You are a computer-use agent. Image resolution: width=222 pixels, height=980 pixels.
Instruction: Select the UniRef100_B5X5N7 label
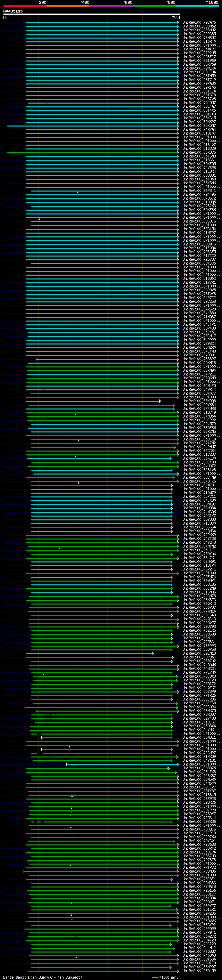pos(199,125)
